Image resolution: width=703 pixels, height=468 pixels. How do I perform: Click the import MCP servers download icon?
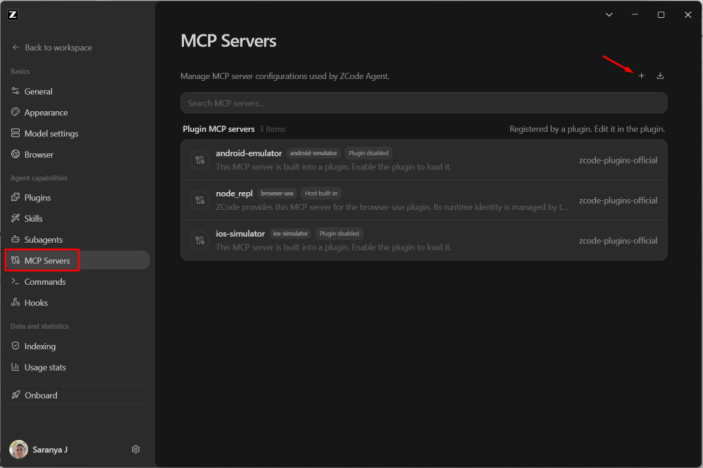click(x=660, y=76)
